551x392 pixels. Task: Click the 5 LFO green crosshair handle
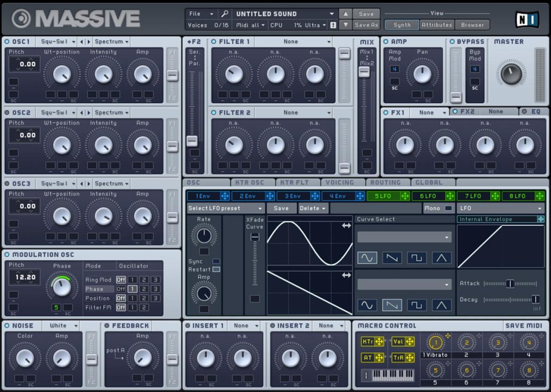pyautogui.click(x=405, y=196)
